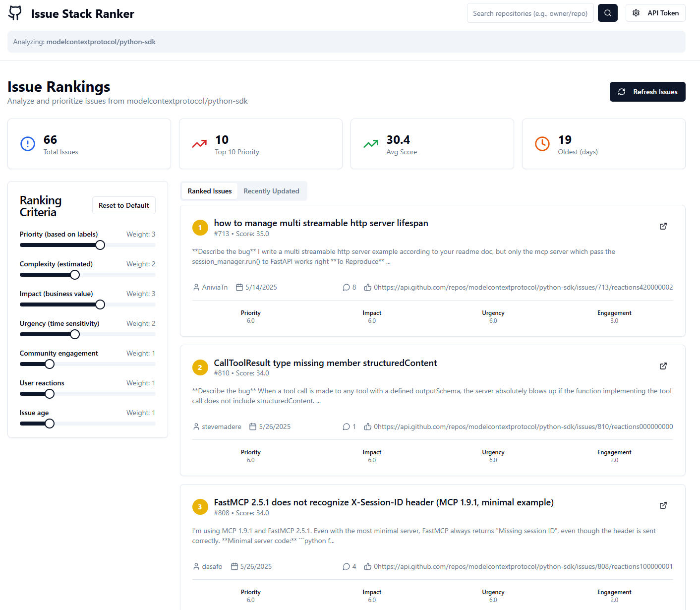Select the Ranked Issues tab

210,191
